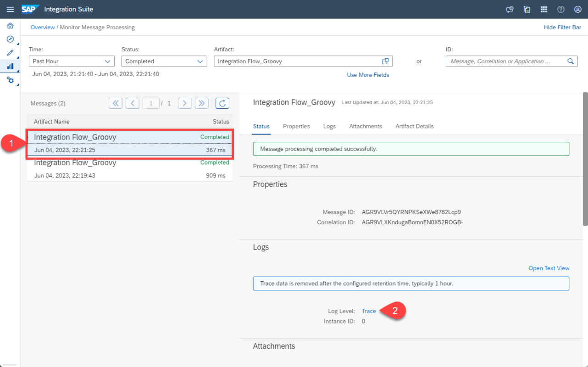This screenshot has height=367, width=588.
Task: Click the SAP logo
Action: point(31,9)
